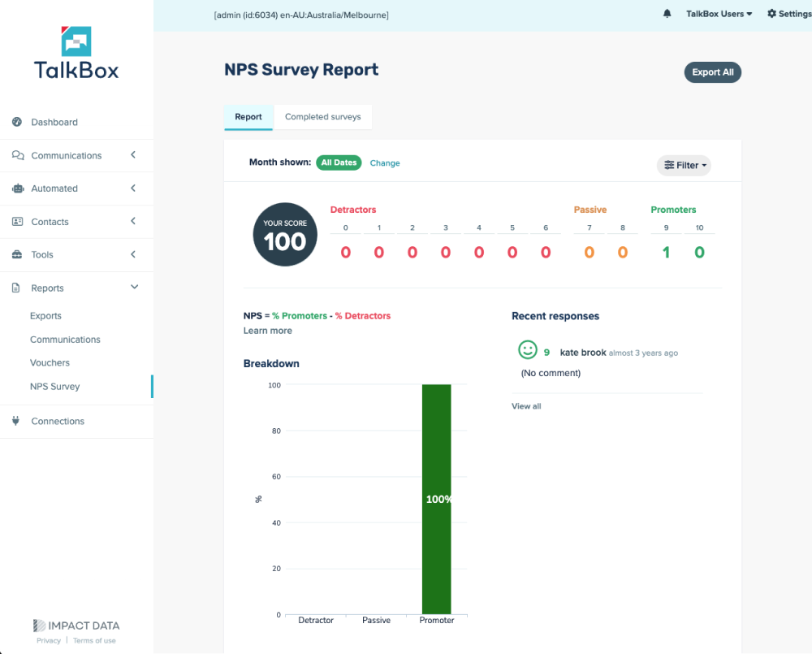Click the Change dates link
Image resolution: width=812 pixels, height=654 pixels.
385,163
